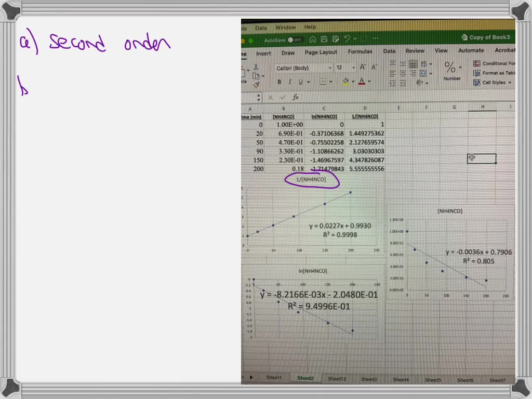
Task: Click the green Enter checkmark in formula bar
Action: coord(282,97)
